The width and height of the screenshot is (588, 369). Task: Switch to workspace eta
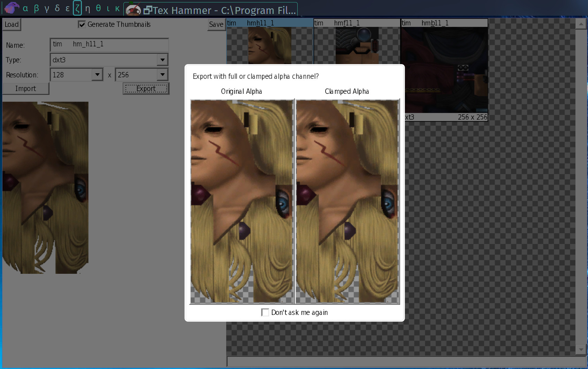(x=88, y=8)
